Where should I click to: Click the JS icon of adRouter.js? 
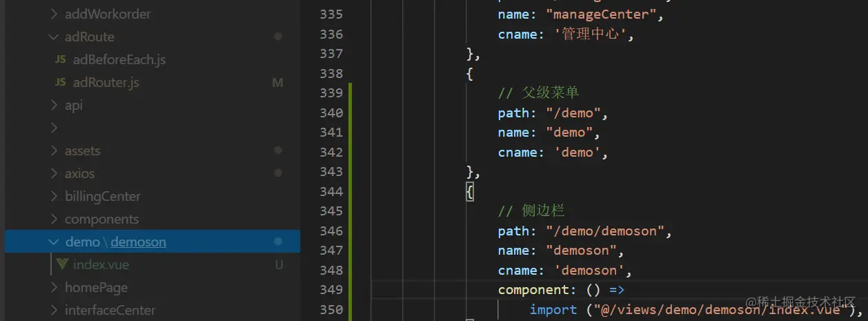point(61,82)
